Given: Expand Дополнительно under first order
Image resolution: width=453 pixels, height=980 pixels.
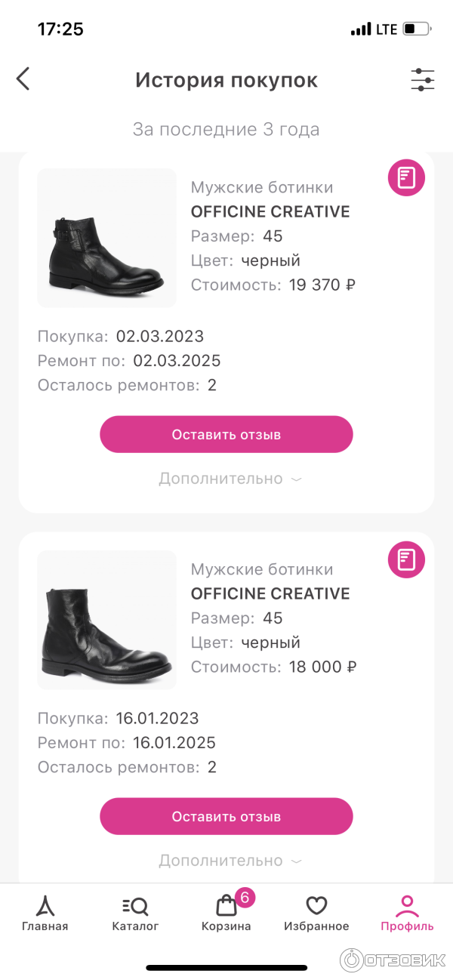Looking at the screenshot, I should (230, 479).
